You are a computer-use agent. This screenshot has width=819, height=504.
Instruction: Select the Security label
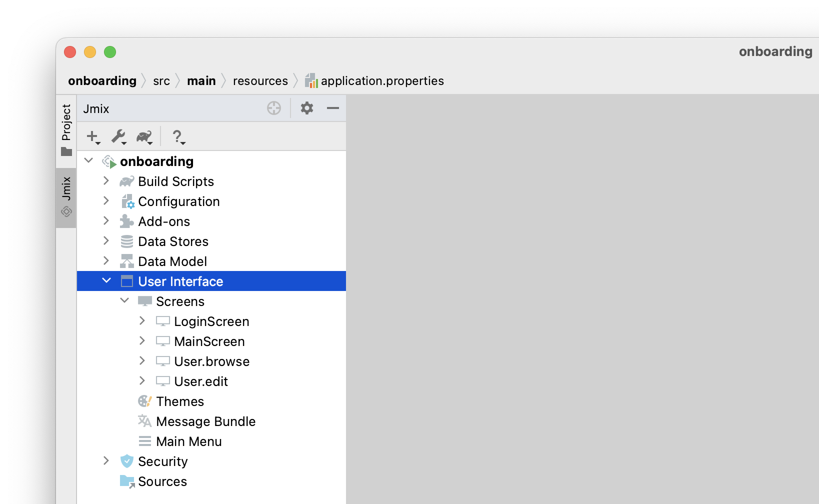pyautogui.click(x=163, y=461)
